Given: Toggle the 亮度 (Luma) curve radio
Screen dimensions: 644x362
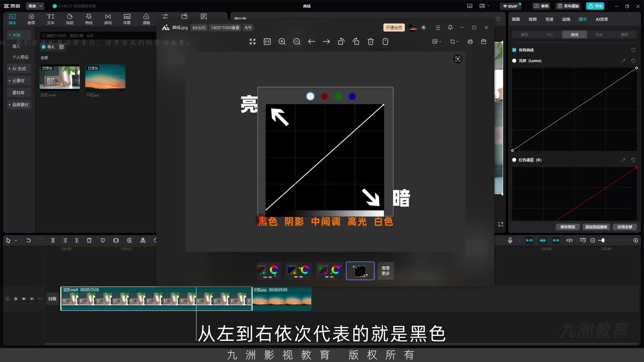Looking at the screenshot, I should pyautogui.click(x=514, y=61).
